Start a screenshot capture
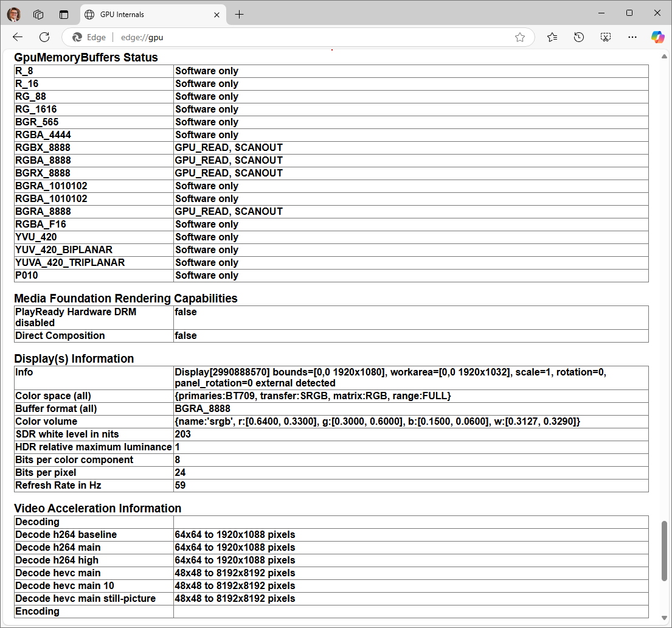The width and height of the screenshot is (672, 628). pos(605,37)
